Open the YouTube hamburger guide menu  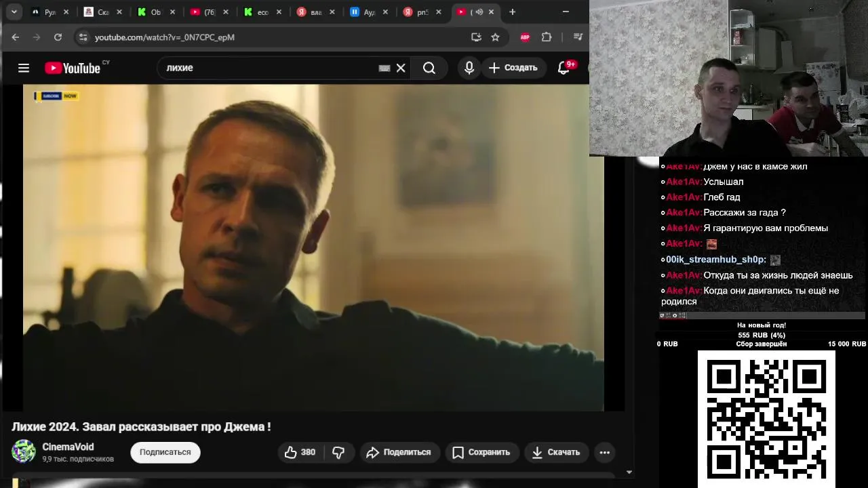24,68
